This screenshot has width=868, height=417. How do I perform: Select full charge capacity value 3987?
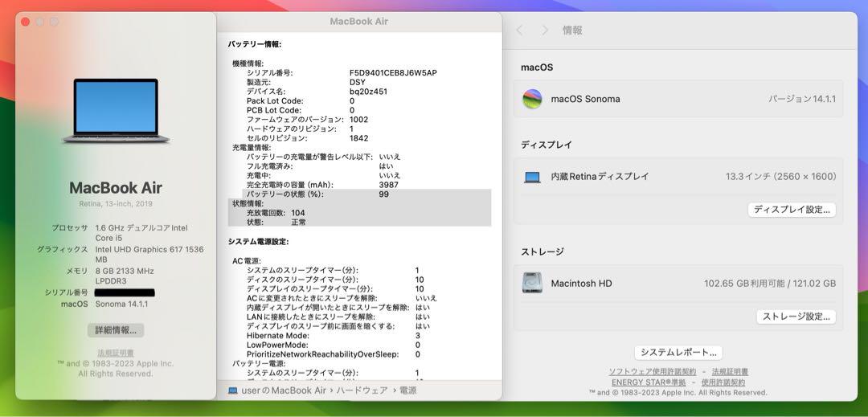tap(389, 185)
